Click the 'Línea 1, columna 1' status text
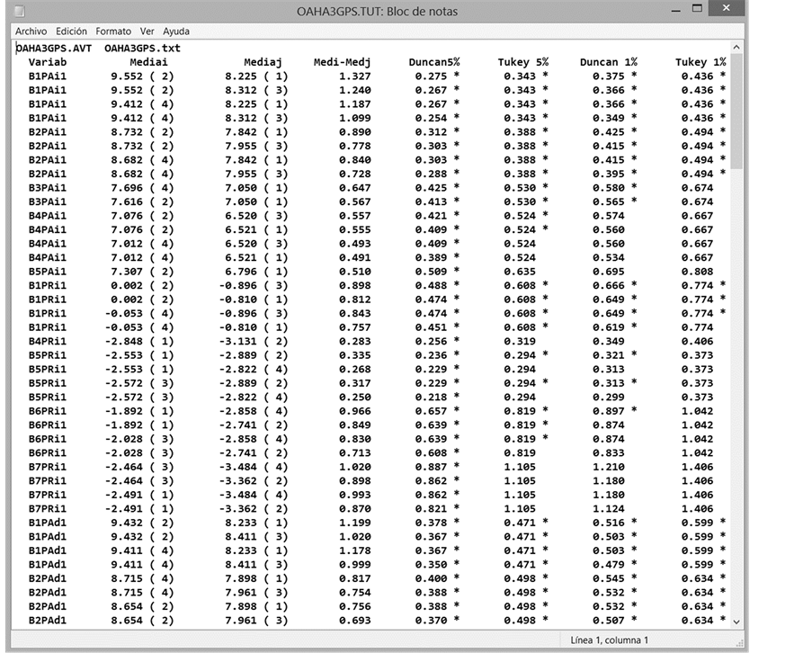Screen dimensions: 812x653 609,640
